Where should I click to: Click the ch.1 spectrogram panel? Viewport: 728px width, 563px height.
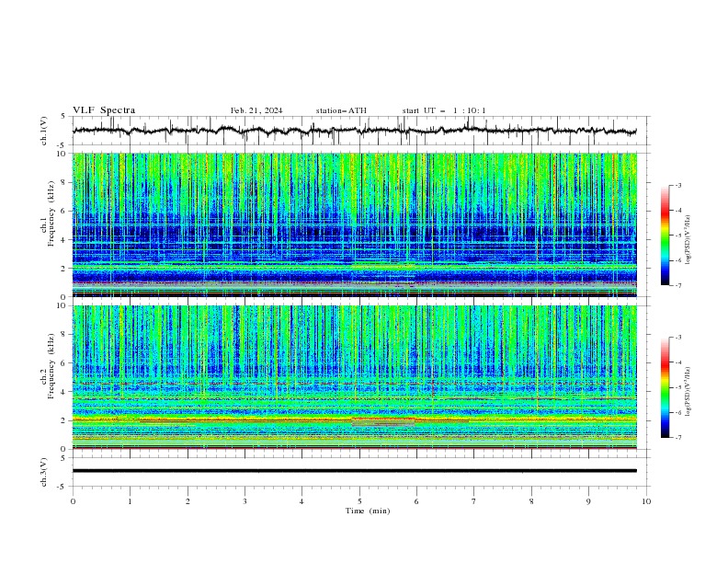[x=355, y=224]
